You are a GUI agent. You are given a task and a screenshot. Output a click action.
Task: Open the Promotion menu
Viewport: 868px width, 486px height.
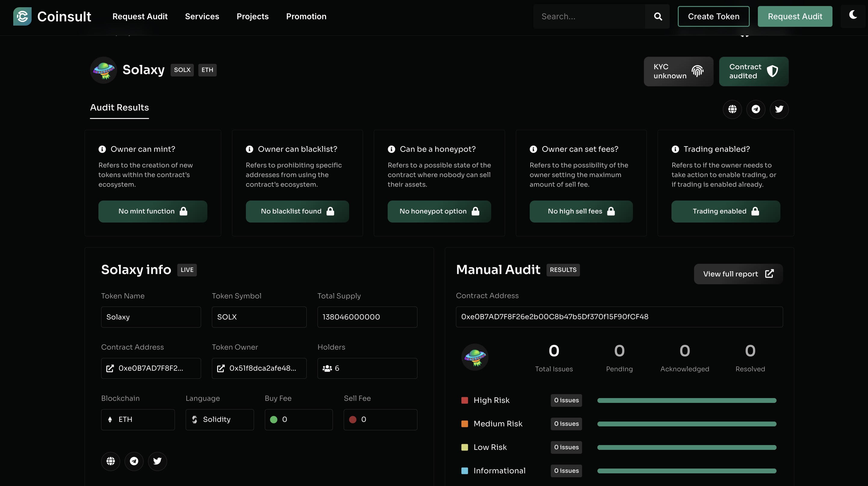click(306, 16)
